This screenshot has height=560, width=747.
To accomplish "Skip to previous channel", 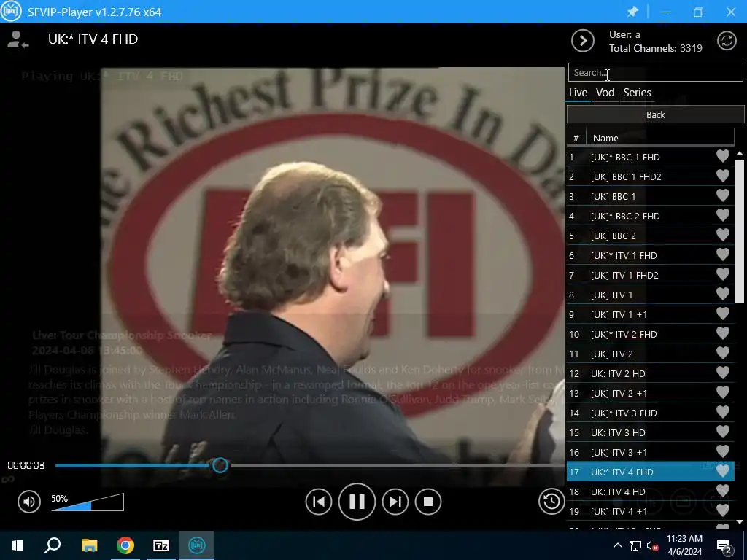I will 319,502.
